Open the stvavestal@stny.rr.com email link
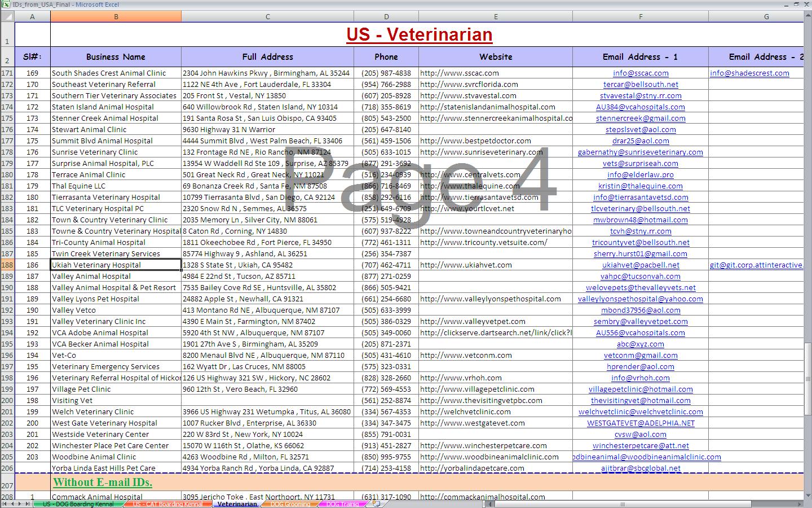 point(641,95)
